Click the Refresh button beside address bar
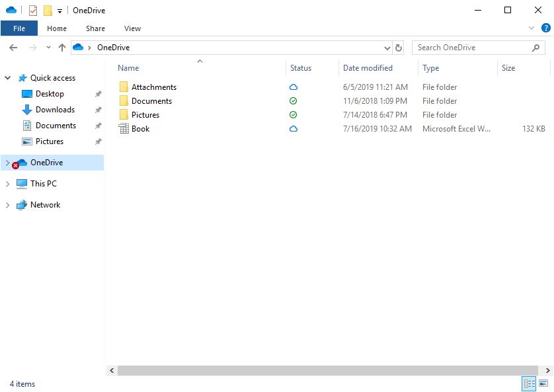 pos(398,48)
